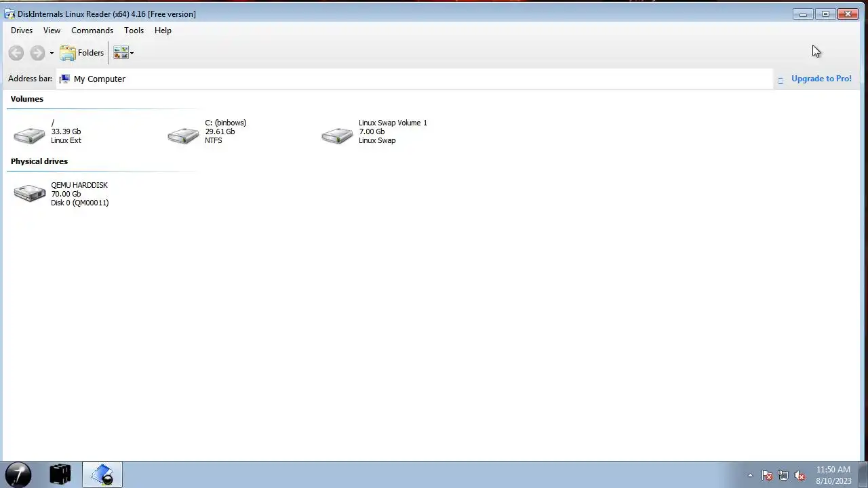Screen dimensions: 868x488
Task: Click the black cube app taskbar icon
Action: point(60,474)
